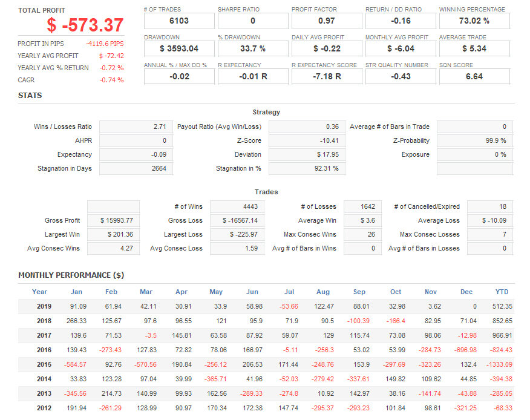The height and width of the screenshot is (420, 530).
Task: Select the Dec column header
Action: (x=466, y=292)
